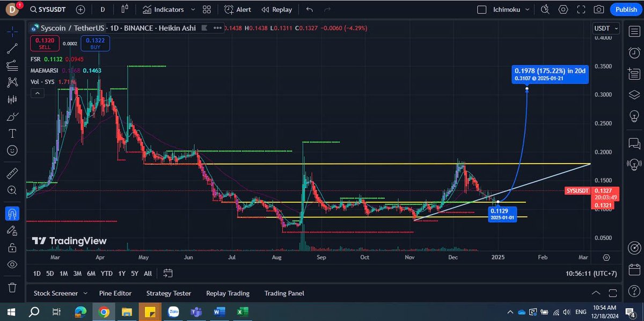Select the Text annotation tool
The width and height of the screenshot is (644, 321).
point(12,133)
